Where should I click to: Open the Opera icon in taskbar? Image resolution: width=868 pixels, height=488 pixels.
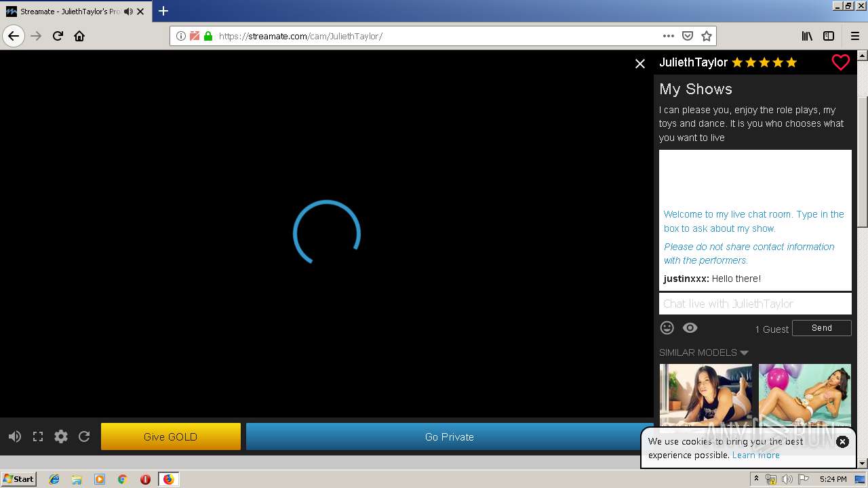pos(145,479)
